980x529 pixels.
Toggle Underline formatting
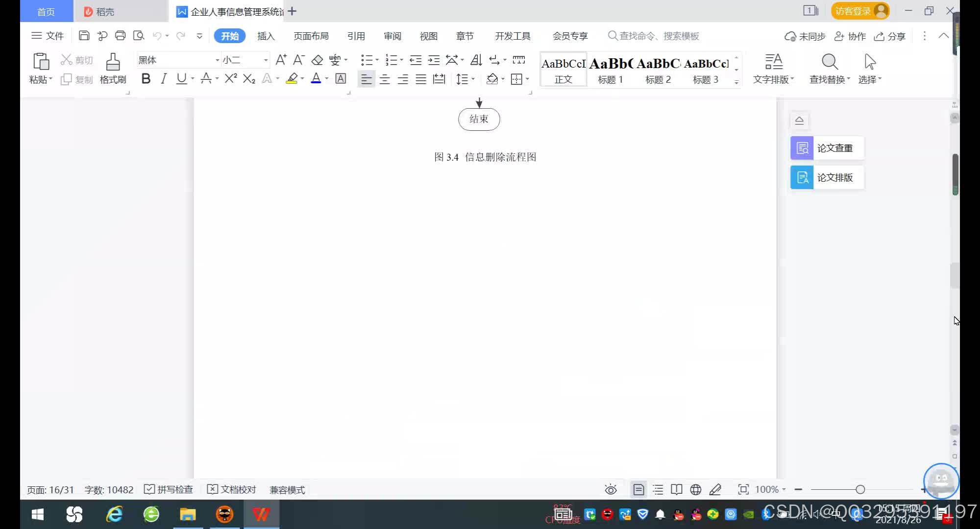[x=181, y=78]
